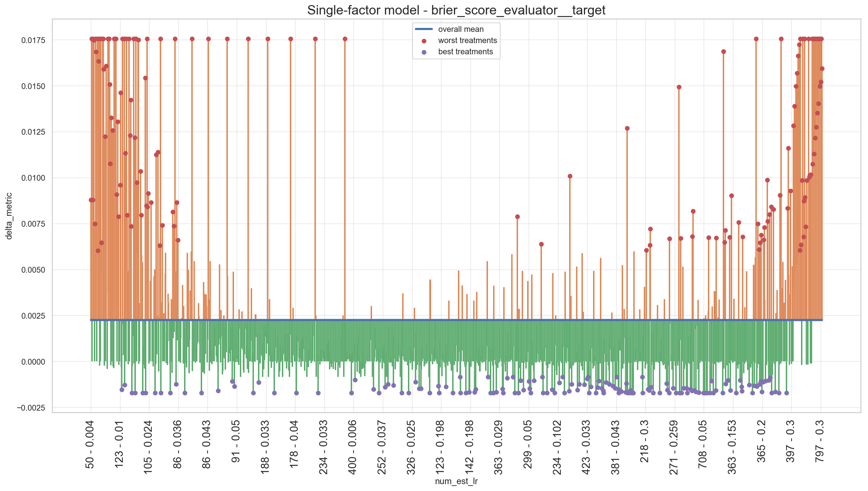This screenshot has width=868, height=491.
Task: Click x-axis tick label '252 - 0.037'
Action: pyautogui.click(x=382, y=447)
